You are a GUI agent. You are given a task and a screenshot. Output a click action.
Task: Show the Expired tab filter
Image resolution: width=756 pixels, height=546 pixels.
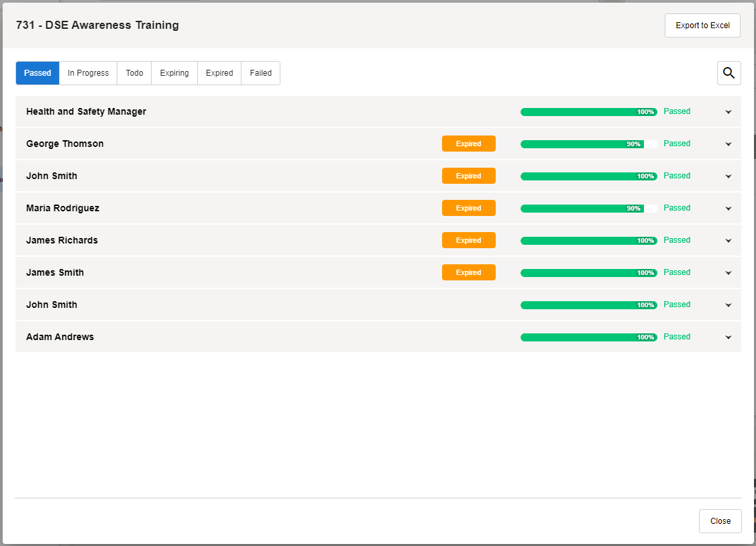pyautogui.click(x=219, y=73)
